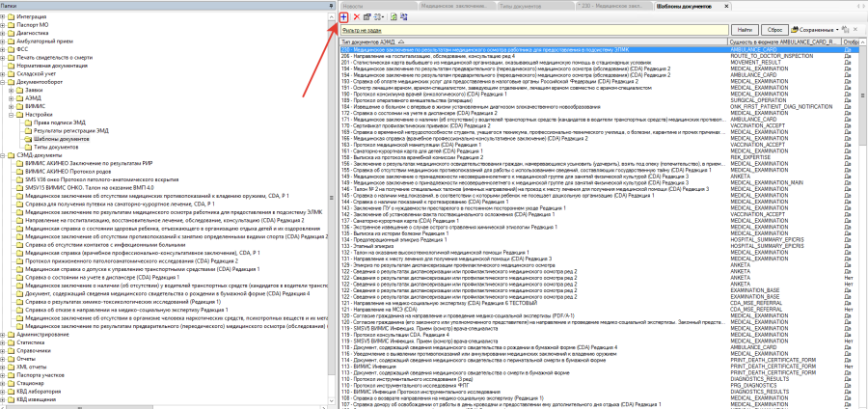Open the Права подписи ЭМД folder
Screen dimensions: 868x409
click(x=59, y=123)
